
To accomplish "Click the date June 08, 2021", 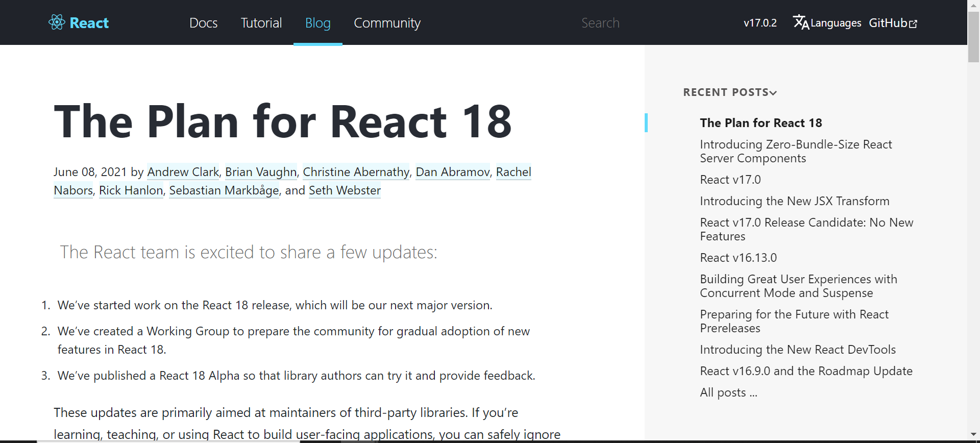I will click(x=90, y=172).
